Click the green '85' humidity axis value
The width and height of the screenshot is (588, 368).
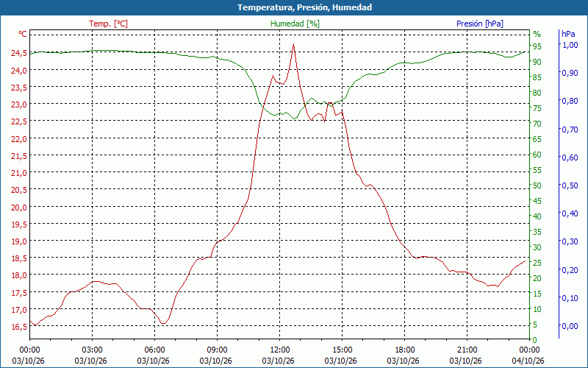[537, 77]
